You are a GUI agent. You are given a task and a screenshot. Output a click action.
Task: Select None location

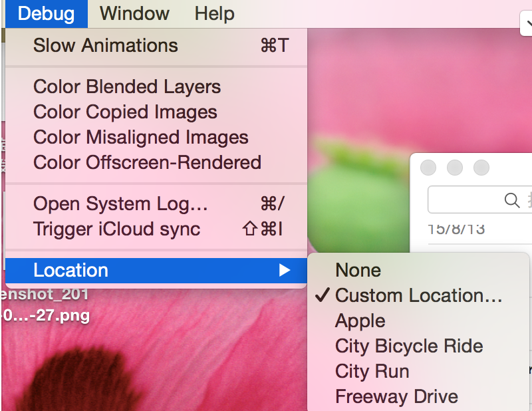(418, 271)
